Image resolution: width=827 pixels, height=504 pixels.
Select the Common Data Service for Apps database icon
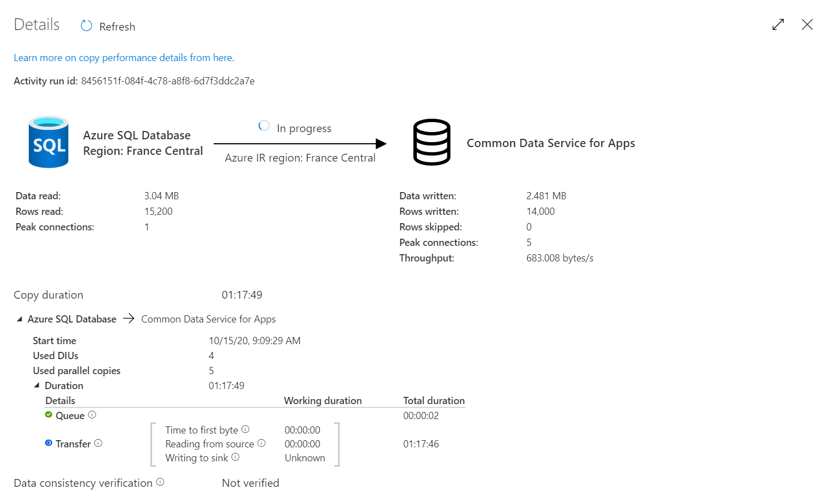pos(431,142)
